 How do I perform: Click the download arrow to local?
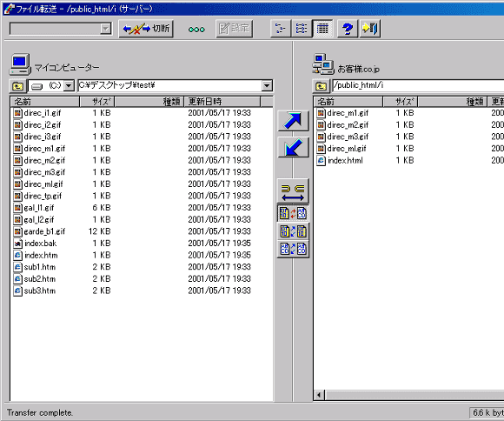pyautogui.click(x=293, y=147)
